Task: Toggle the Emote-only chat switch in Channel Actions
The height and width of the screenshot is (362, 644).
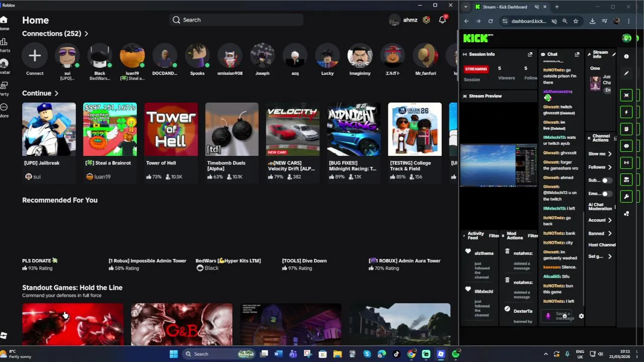Action: pyautogui.click(x=607, y=194)
